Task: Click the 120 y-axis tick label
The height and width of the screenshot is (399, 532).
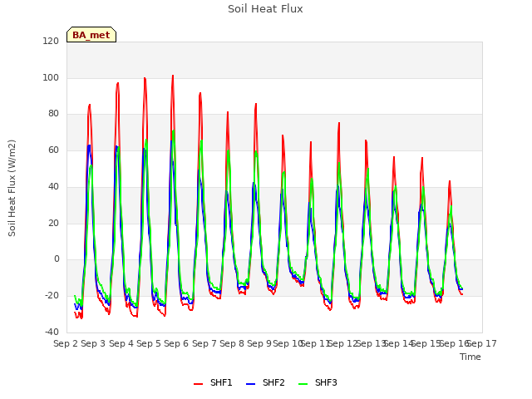Action: [x=51, y=41]
